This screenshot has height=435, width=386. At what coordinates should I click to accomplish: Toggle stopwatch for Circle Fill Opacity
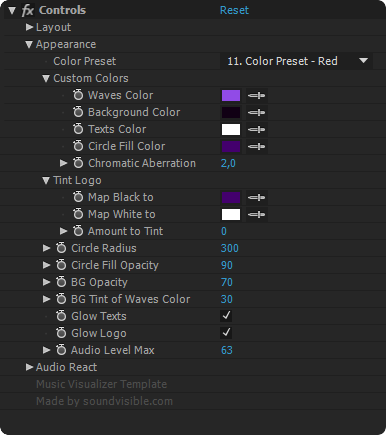point(61,265)
